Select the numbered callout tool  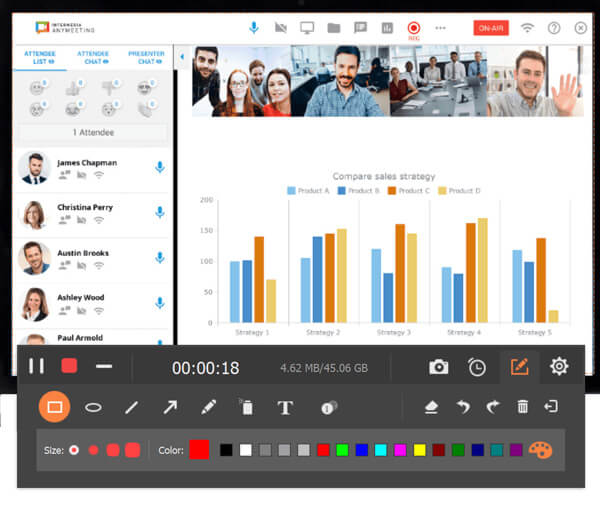point(329,408)
